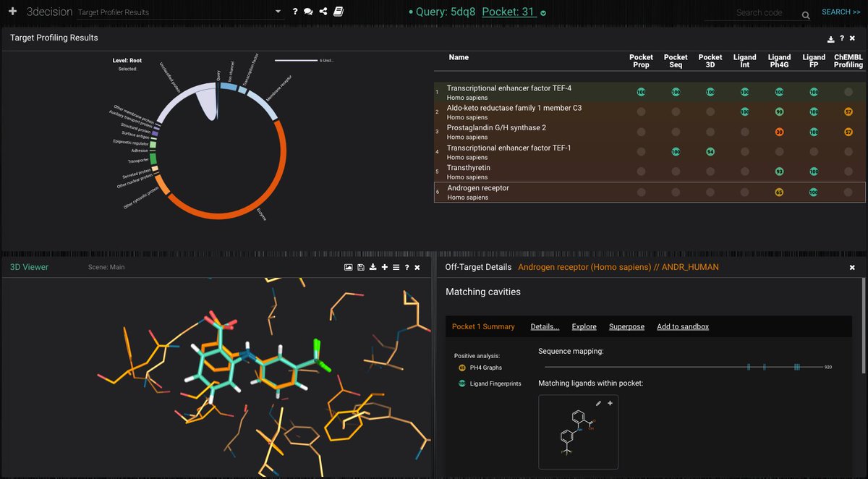Sort by Ligand FP column header
Image resolution: width=868 pixels, height=479 pixels.
[814, 61]
